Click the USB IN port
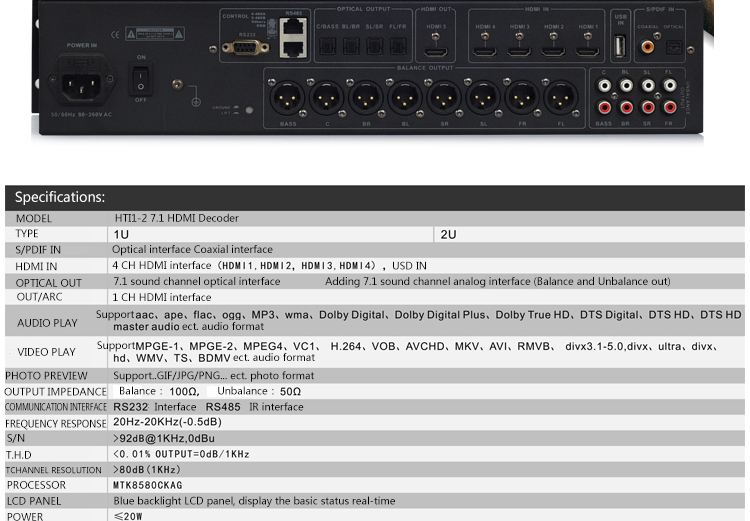The width and height of the screenshot is (750, 521). [x=620, y=46]
